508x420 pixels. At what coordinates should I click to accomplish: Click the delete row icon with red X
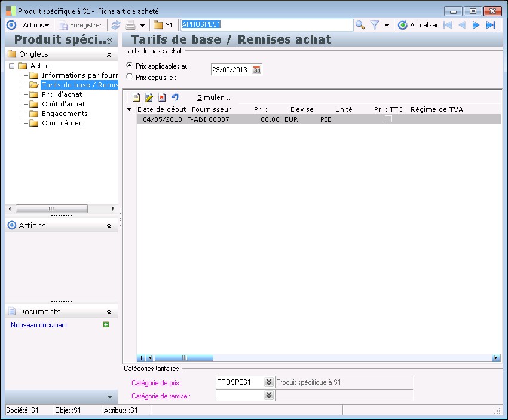click(x=161, y=97)
